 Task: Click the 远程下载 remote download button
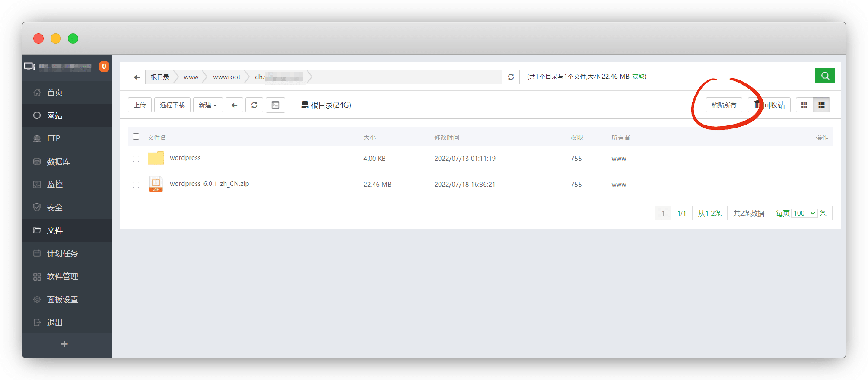tap(172, 105)
